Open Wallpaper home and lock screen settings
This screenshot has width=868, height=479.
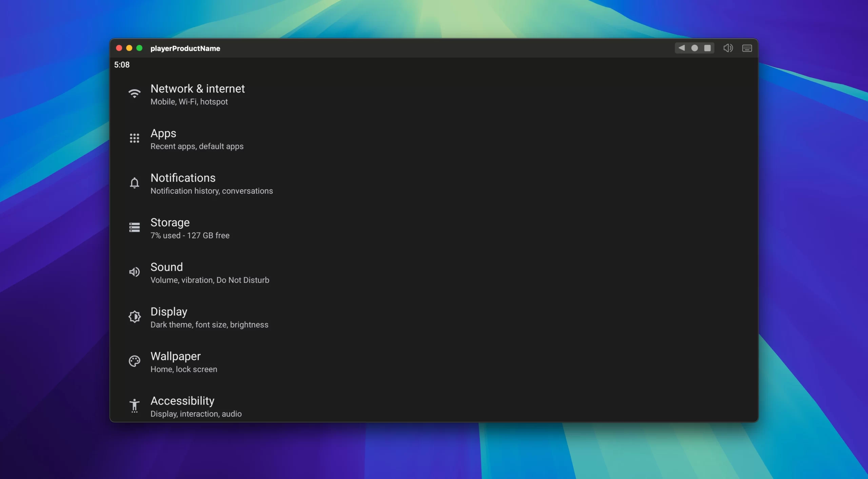[x=175, y=356]
